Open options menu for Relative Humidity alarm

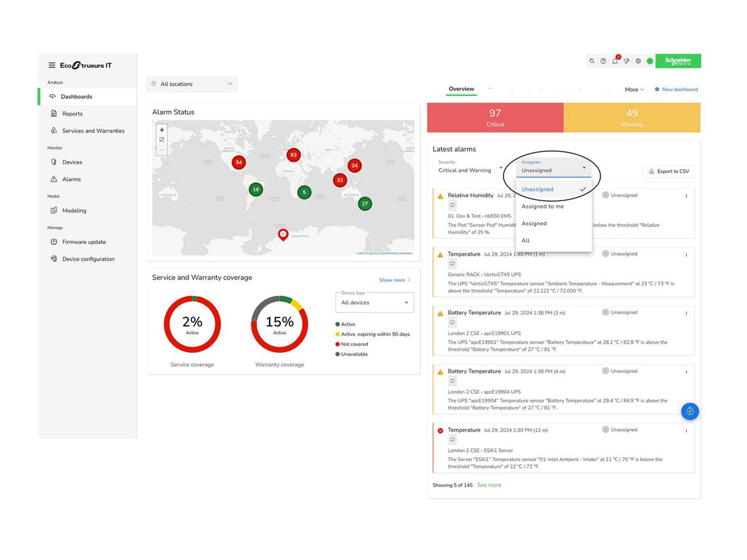point(686,195)
